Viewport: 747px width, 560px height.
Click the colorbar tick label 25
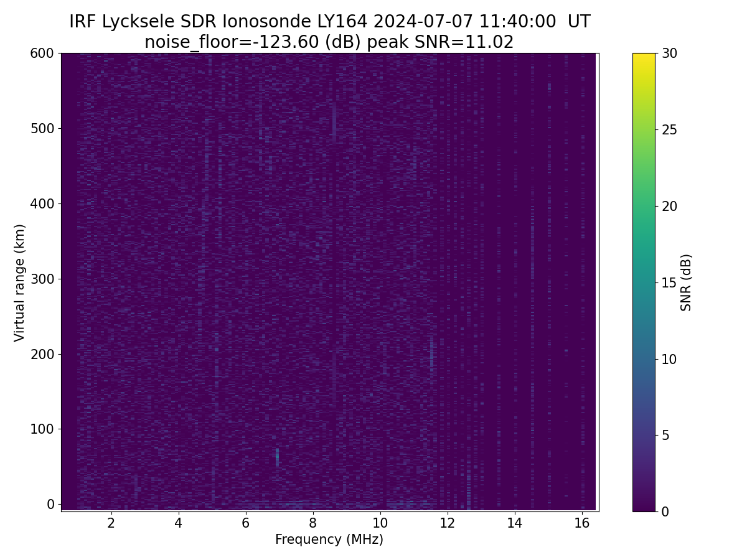coord(669,130)
